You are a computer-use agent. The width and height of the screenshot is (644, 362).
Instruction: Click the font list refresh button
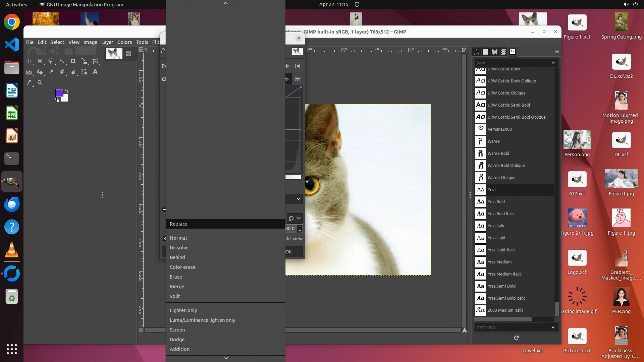pos(516,338)
